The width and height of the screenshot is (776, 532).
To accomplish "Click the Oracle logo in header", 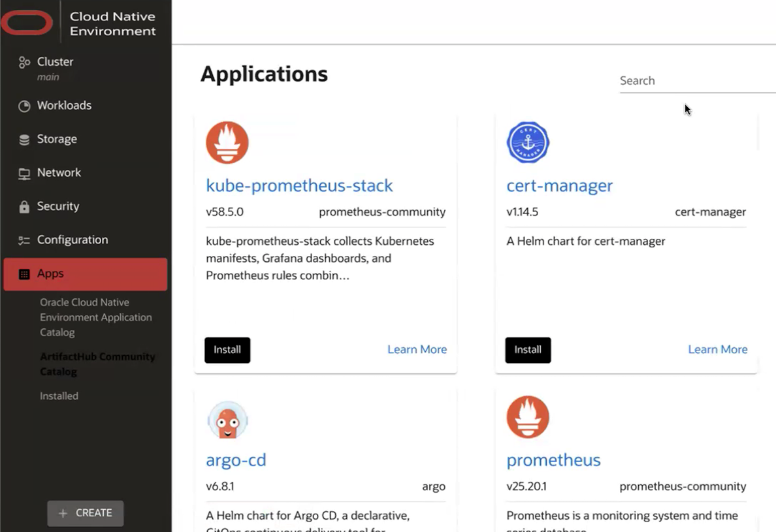I will [27, 23].
